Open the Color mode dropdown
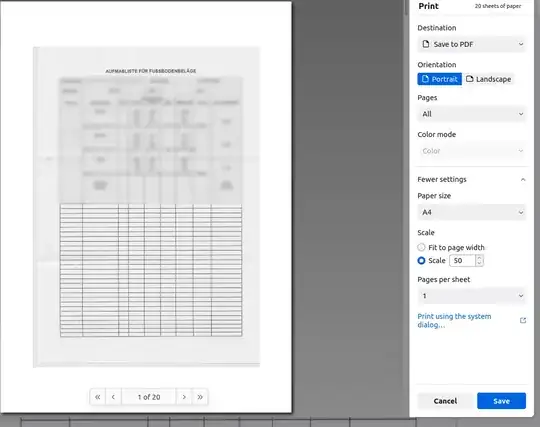Screen dimensions: 540x427 tap(472, 151)
